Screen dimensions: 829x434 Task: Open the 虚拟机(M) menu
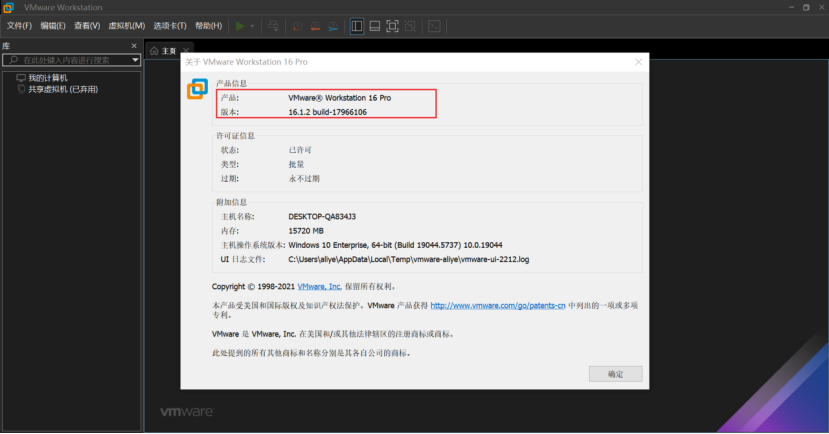[x=126, y=26]
